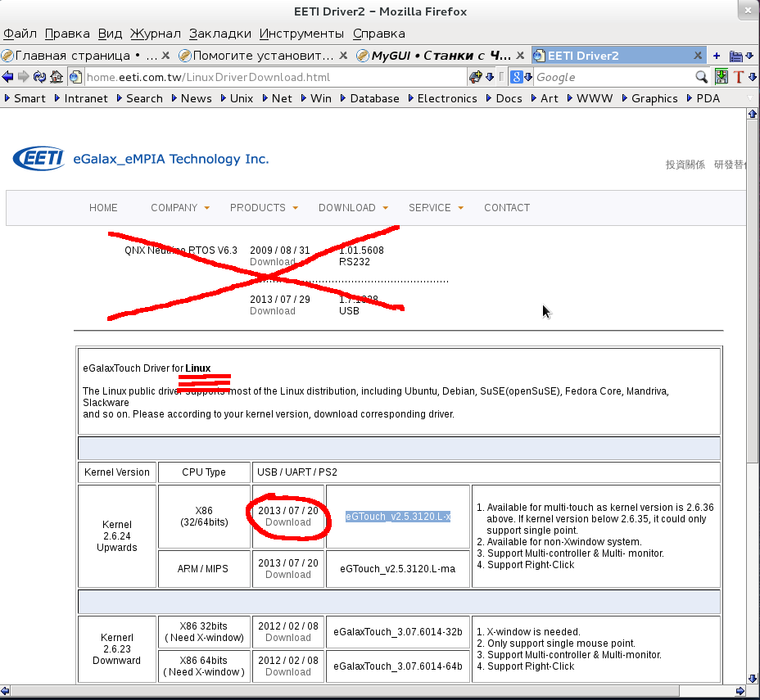Go back using the blue Back arrow
The image size is (760, 700).
point(7,76)
